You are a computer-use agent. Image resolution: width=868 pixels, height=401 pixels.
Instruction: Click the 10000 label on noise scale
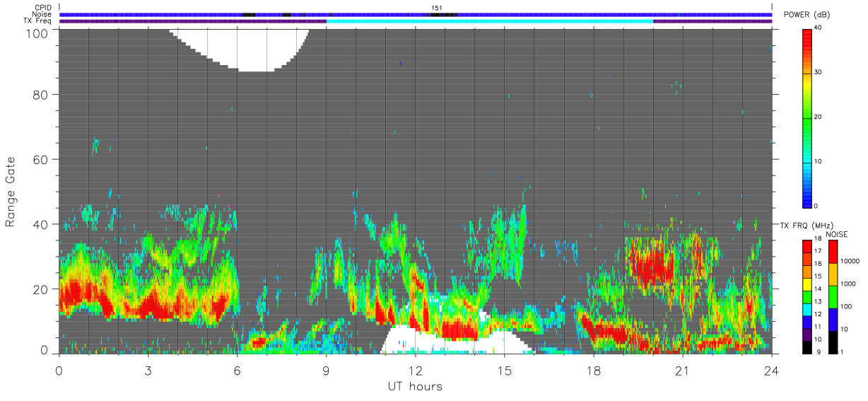click(850, 261)
